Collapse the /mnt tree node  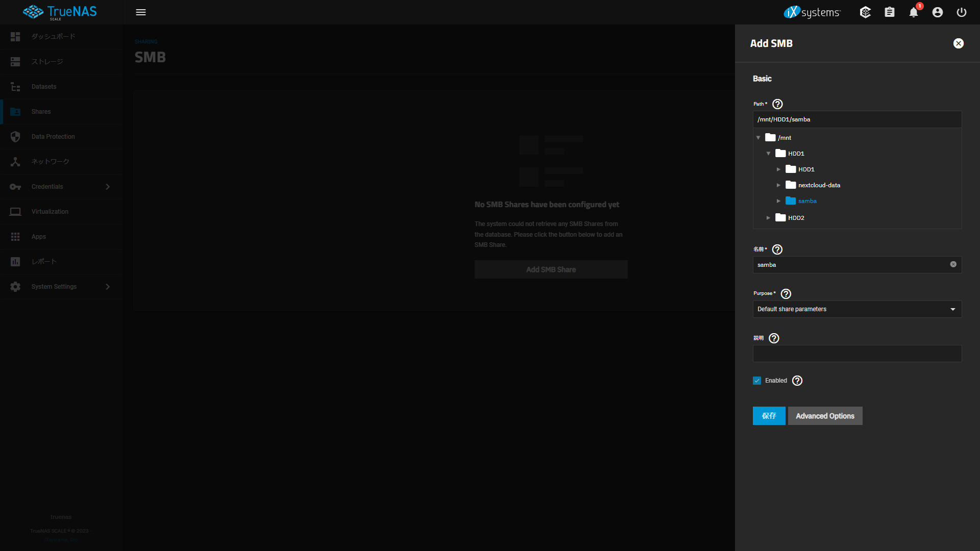758,138
